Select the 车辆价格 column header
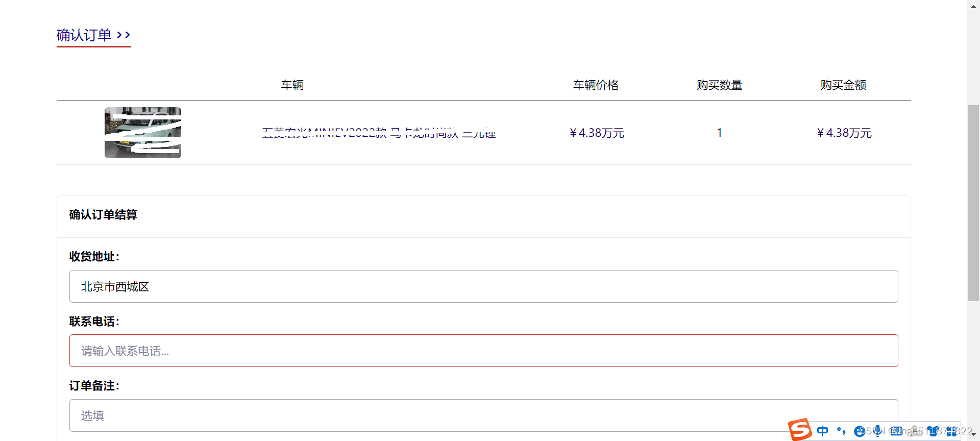Image resolution: width=980 pixels, height=441 pixels. [x=596, y=85]
